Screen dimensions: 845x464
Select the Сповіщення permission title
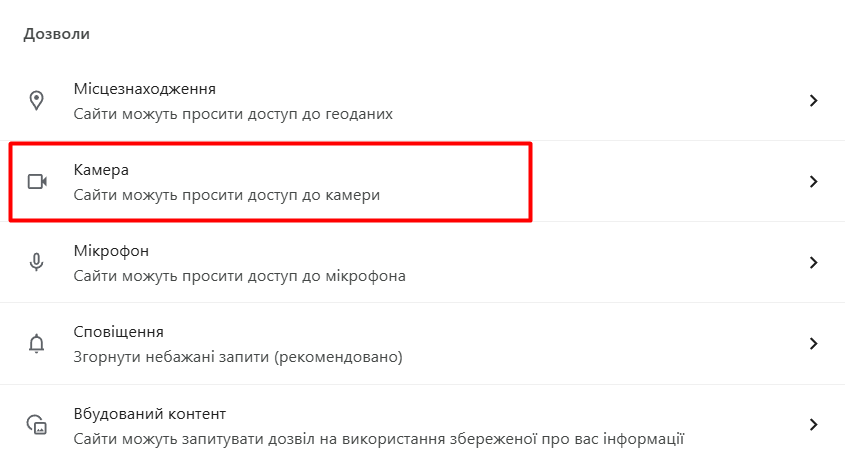118,331
